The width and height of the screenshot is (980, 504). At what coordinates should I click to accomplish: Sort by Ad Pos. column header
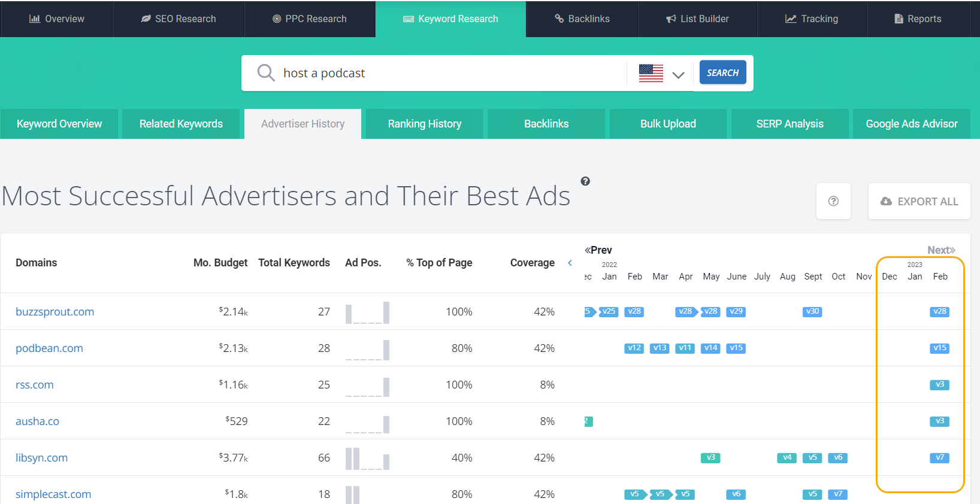(x=363, y=263)
